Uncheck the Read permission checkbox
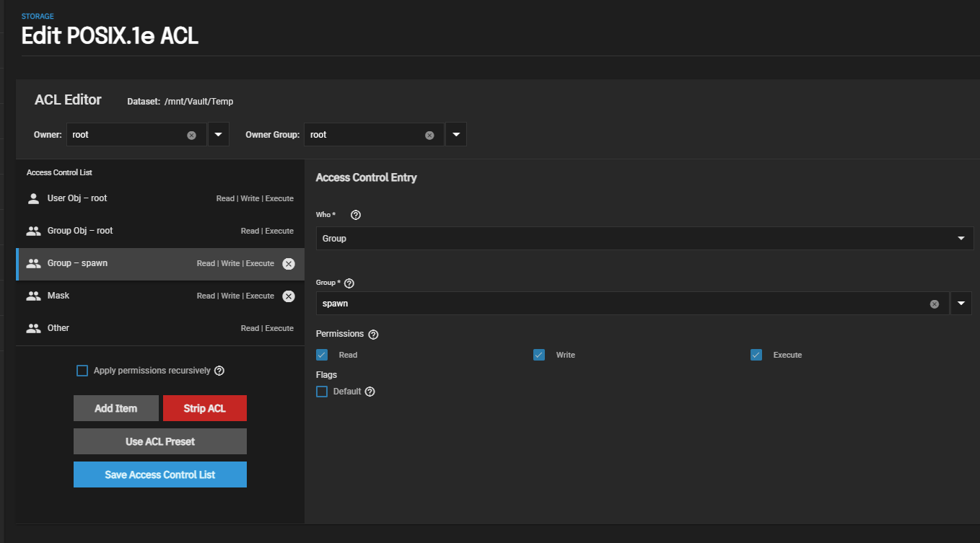The image size is (980, 543). click(322, 355)
